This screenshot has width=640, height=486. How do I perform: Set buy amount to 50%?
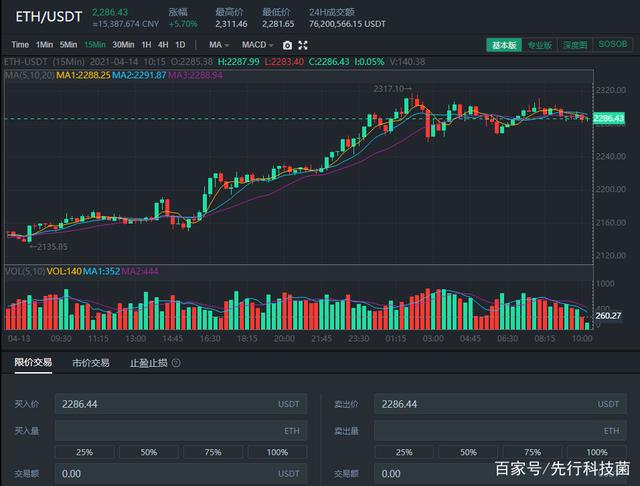[149, 452]
